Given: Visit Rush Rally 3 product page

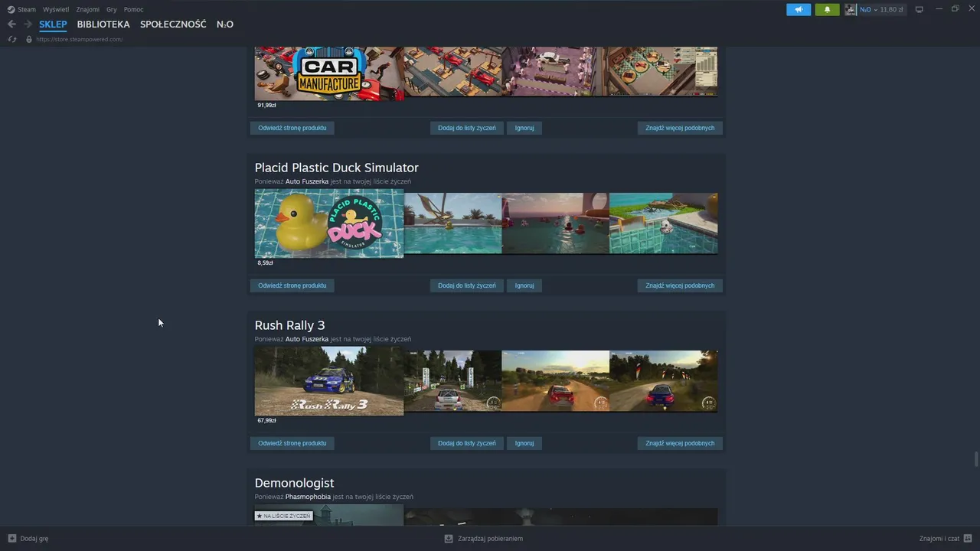Looking at the screenshot, I should pos(292,443).
